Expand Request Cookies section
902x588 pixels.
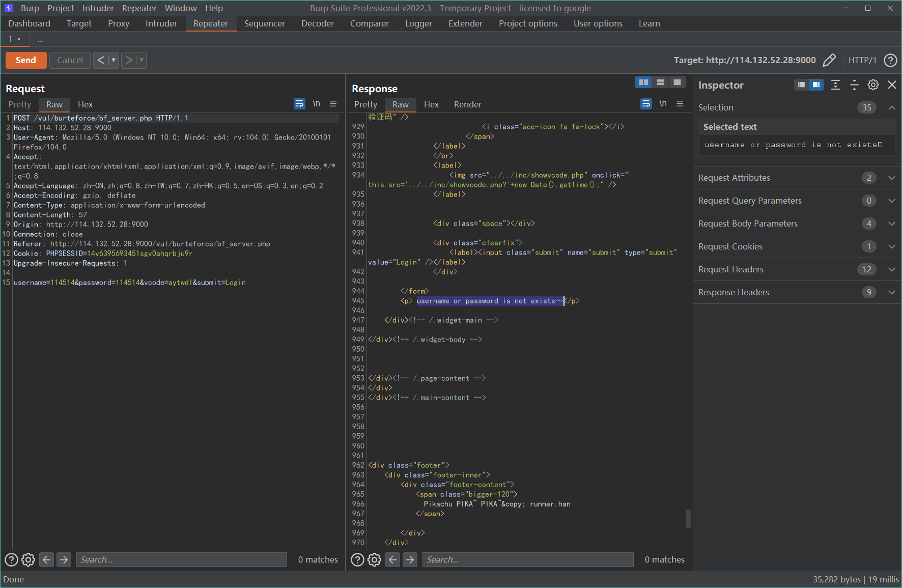pyautogui.click(x=891, y=246)
